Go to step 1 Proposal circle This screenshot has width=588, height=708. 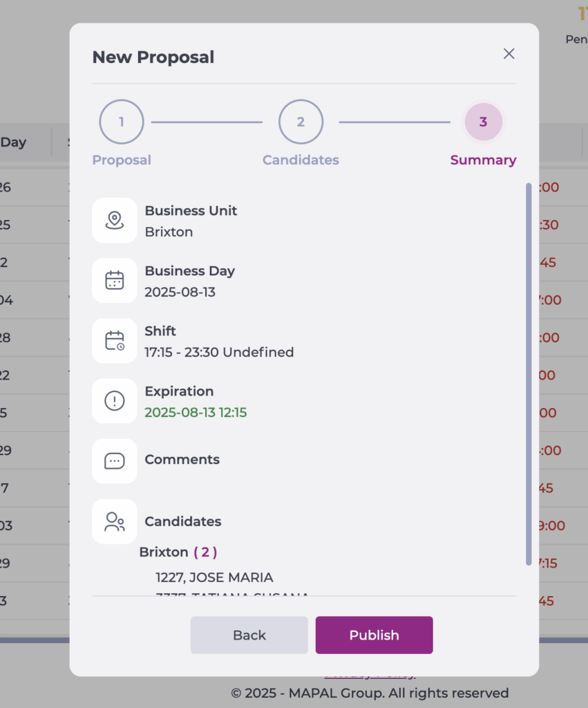122,122
